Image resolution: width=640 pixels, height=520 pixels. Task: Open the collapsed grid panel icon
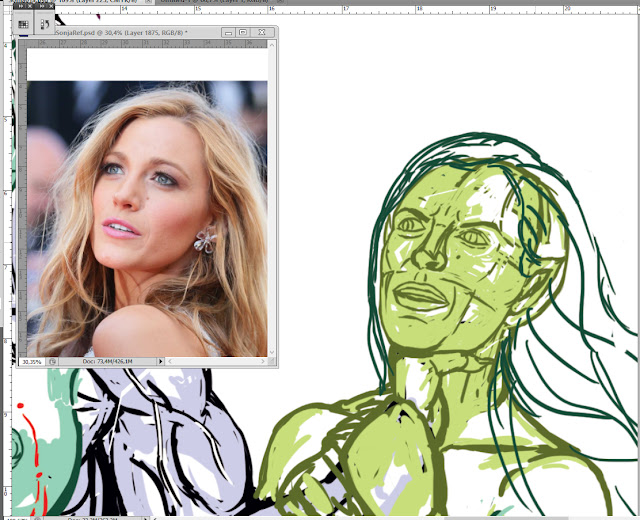[x=23, y=24]
